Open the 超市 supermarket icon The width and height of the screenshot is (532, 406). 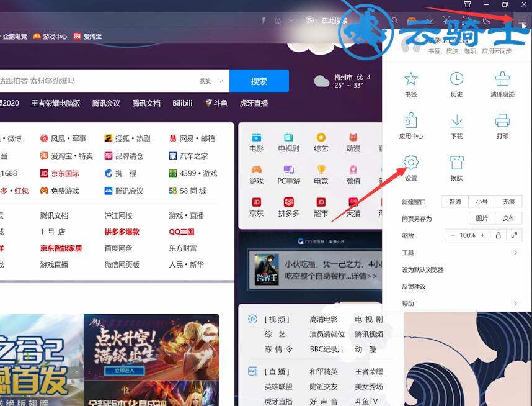pos(321,202)
